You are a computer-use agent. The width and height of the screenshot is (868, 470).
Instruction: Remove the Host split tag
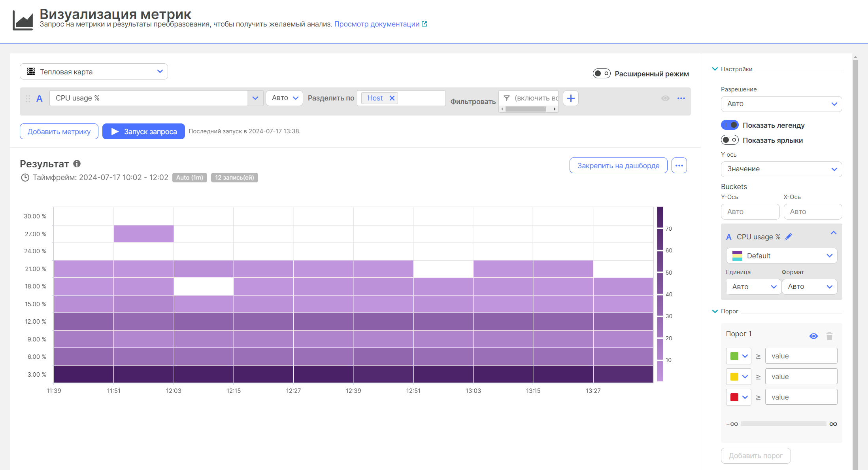pyautogui.click(x=392, y=98)
